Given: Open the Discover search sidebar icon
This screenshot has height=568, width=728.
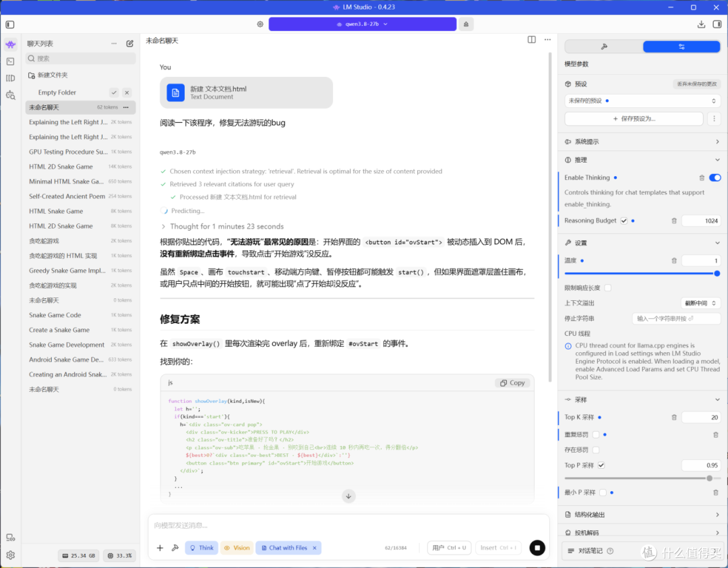Looking at the screenshot, I should tap(10, 95).
